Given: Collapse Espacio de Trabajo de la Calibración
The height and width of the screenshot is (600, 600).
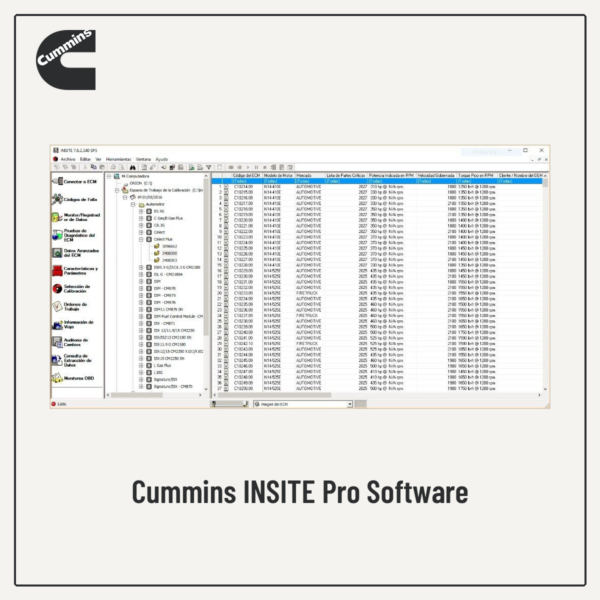Looking at the screenshot, I should (x=117, y=190).
